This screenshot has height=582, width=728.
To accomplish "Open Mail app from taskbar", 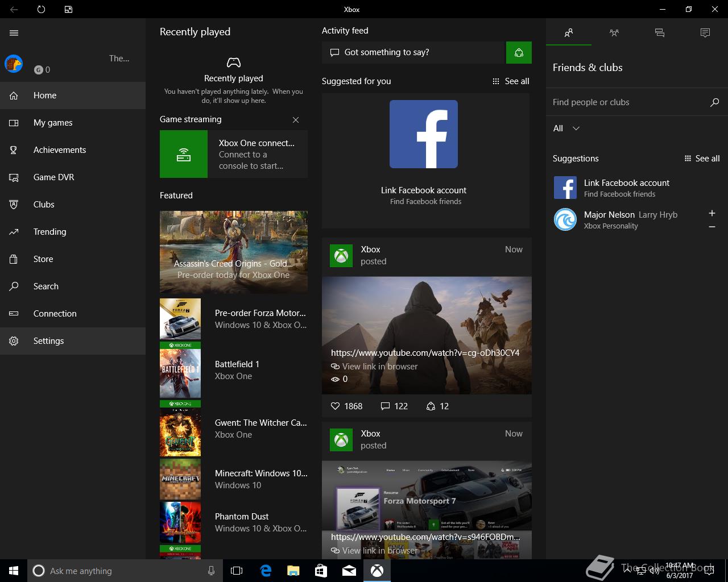I will (x=349, y=571).
